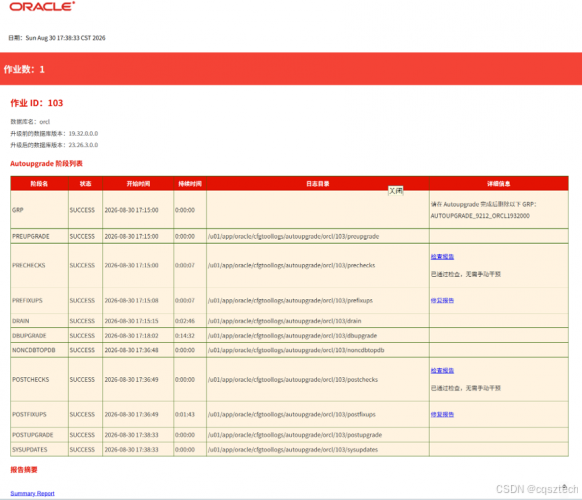582x500 pixels.
Task: Click the '阶段名' column header
Action: click(39, 184)
